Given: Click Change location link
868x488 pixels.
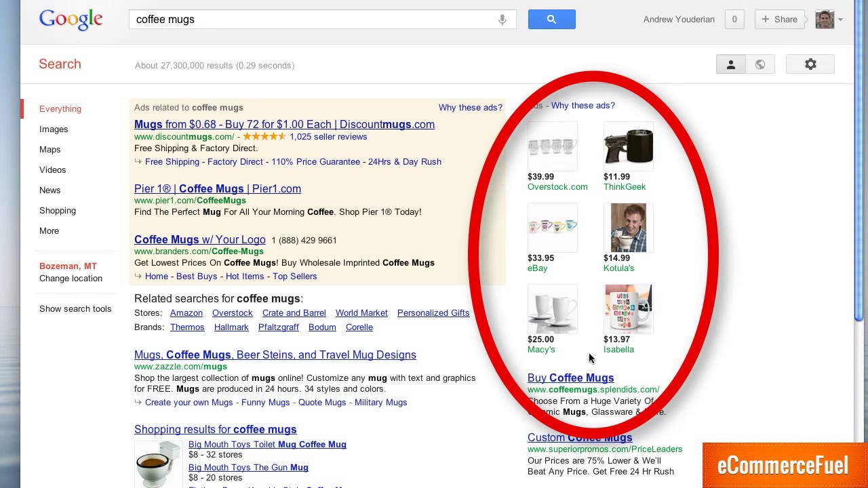Looking at the screenshot, I should point(71,278).
